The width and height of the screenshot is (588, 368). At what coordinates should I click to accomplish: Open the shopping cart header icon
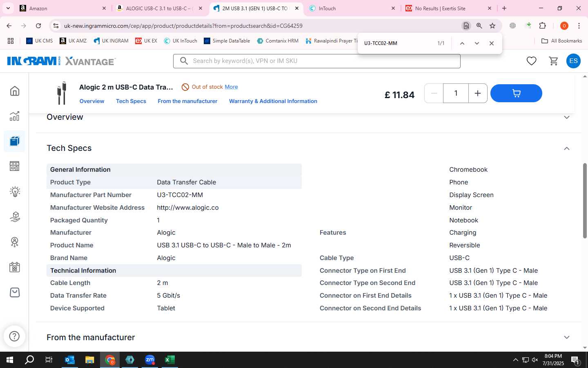point(553,61)
